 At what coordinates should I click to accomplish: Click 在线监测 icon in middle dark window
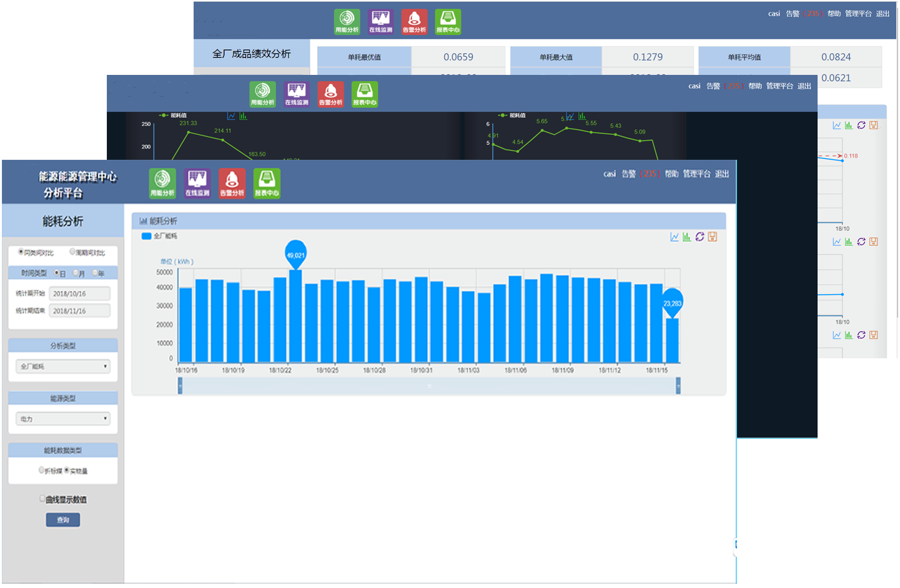(x=297, y=94)
